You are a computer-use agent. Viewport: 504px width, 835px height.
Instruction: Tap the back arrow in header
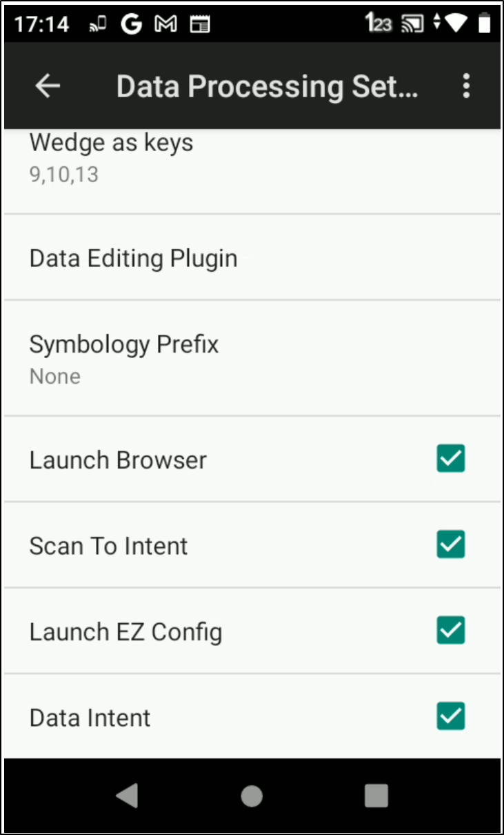[48, 86]
